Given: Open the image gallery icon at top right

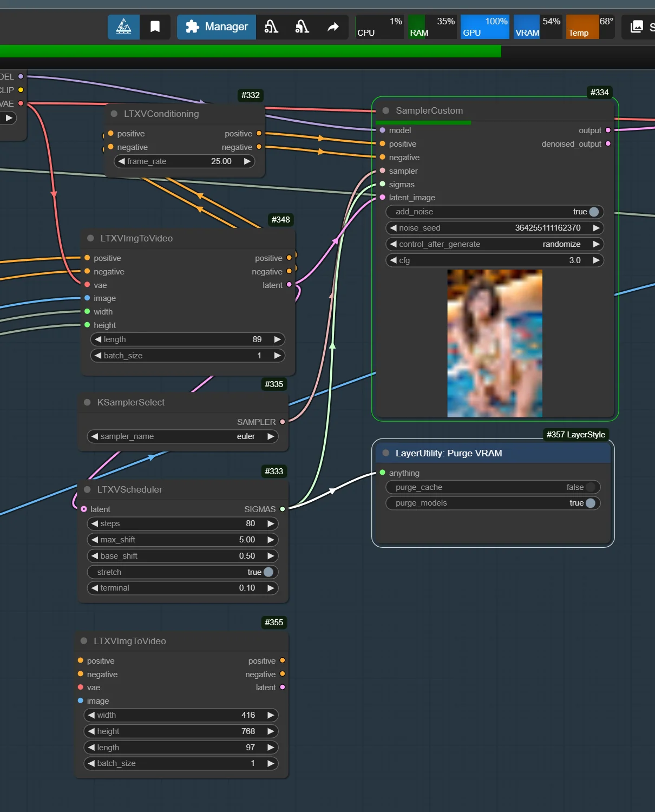Looking at the screenshot, I should pos(637,27).
